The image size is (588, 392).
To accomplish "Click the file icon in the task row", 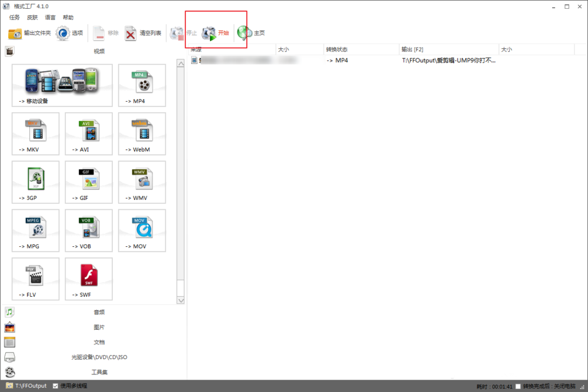I will (194, 61).
